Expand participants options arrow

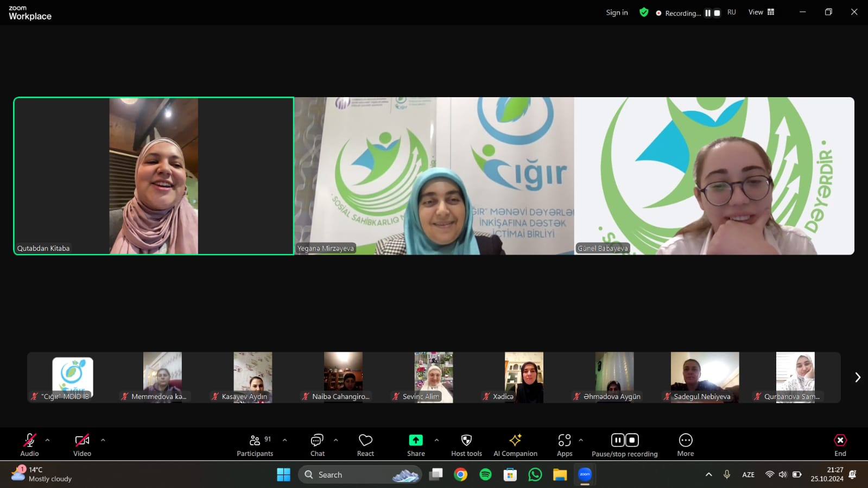[285, 440]
